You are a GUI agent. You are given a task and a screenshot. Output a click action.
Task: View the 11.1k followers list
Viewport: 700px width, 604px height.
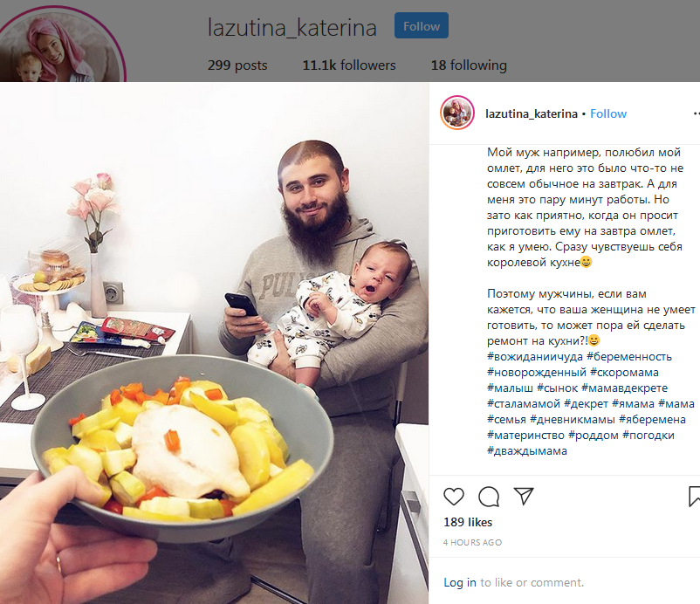(x=349, y=65)
